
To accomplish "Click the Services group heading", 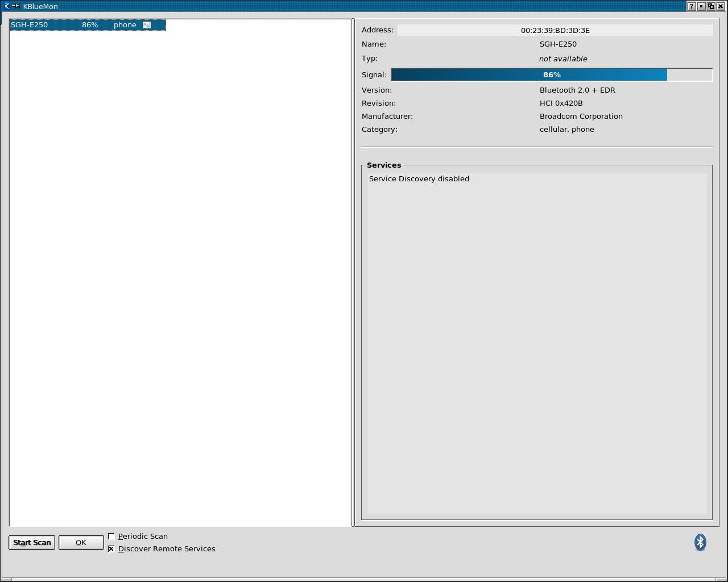I will point(384,165).
